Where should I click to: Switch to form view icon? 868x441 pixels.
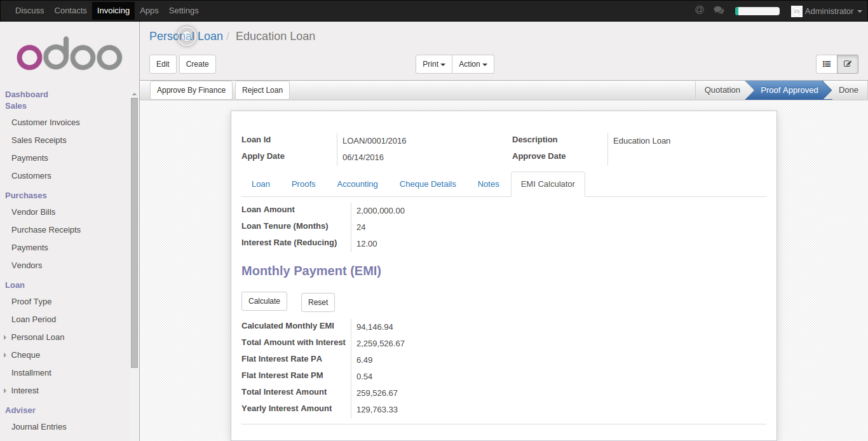click(848, 64)
